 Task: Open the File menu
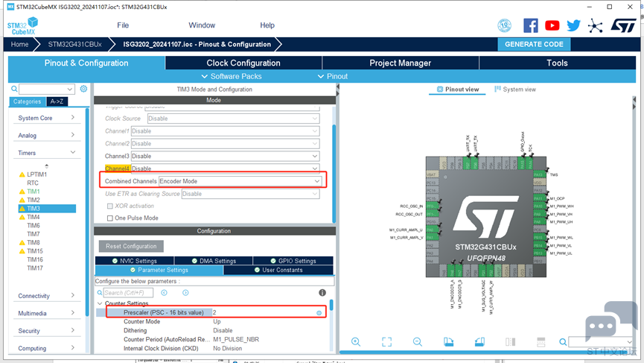tap(123, 25)
